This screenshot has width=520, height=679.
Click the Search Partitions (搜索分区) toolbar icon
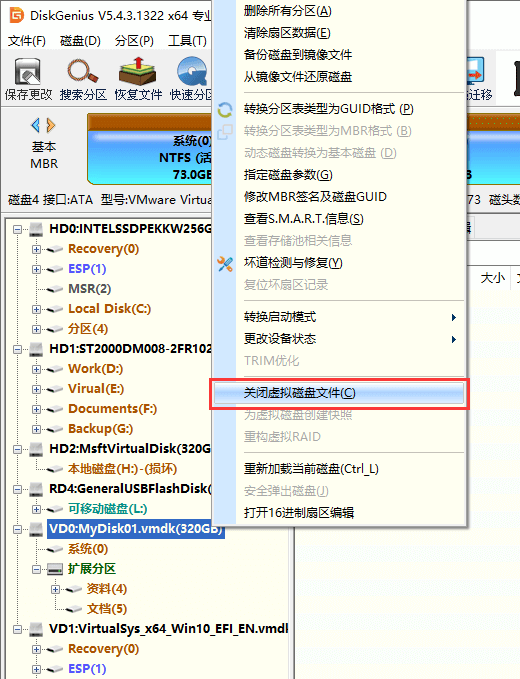coord(82,71)
